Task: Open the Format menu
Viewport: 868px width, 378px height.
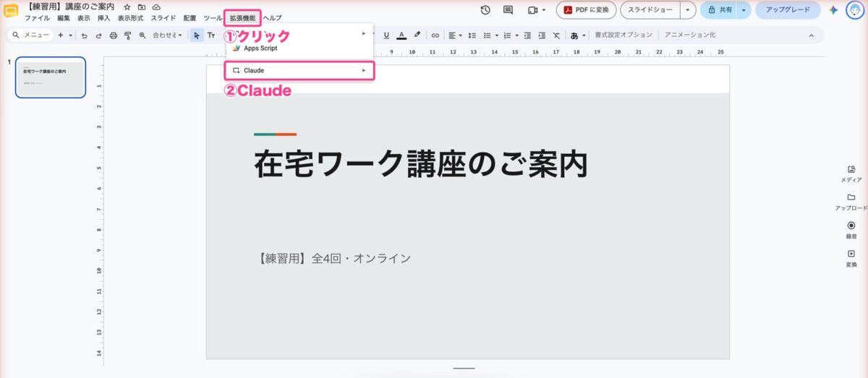Action: coord(130,17)
